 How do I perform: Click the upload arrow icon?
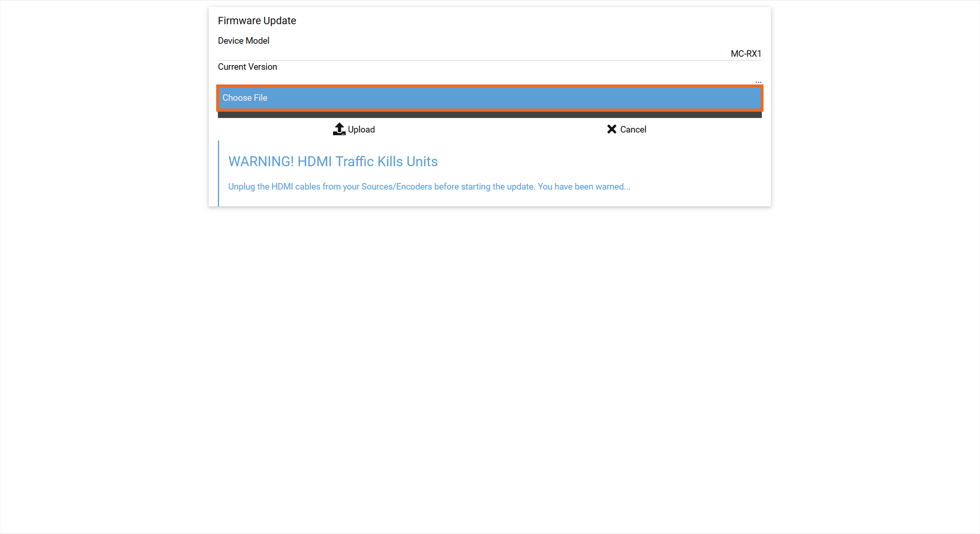point(339,129)
